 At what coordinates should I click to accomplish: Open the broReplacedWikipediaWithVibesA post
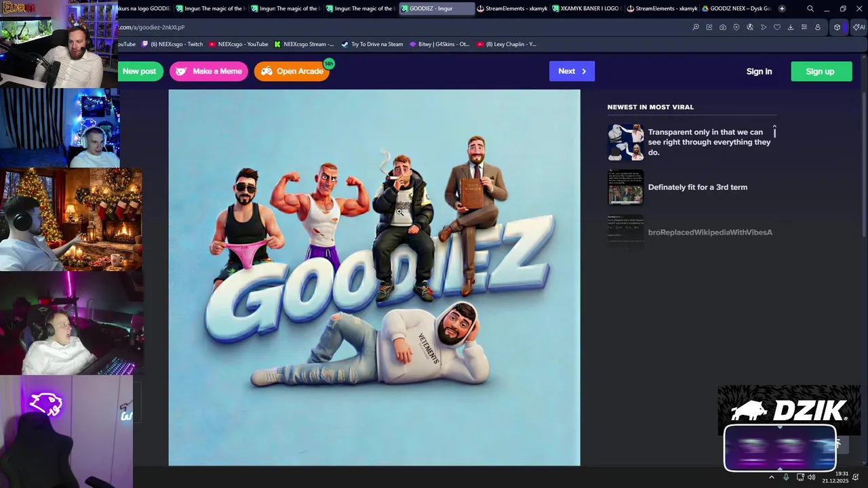710,232
